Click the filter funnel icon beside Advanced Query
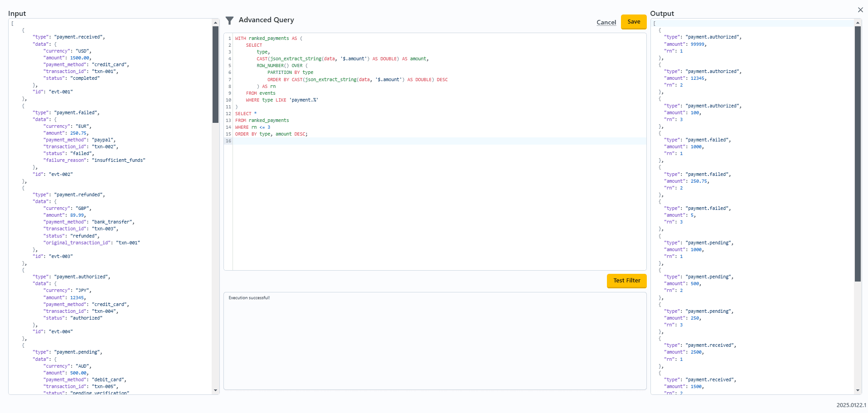The height and width of the screenshot is (413, 868). (x=229, y=20)
